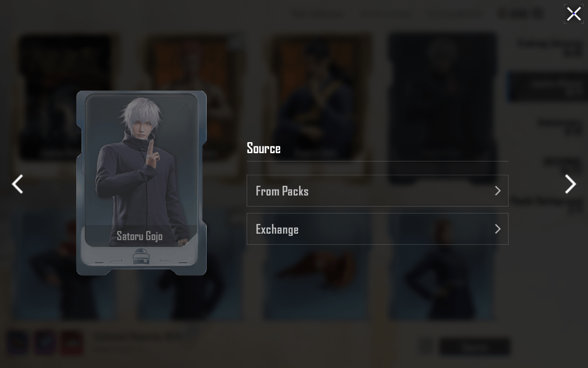Click the dimmed dark button at bottom right
The image size is (588, 368).
tap(475, 347)
